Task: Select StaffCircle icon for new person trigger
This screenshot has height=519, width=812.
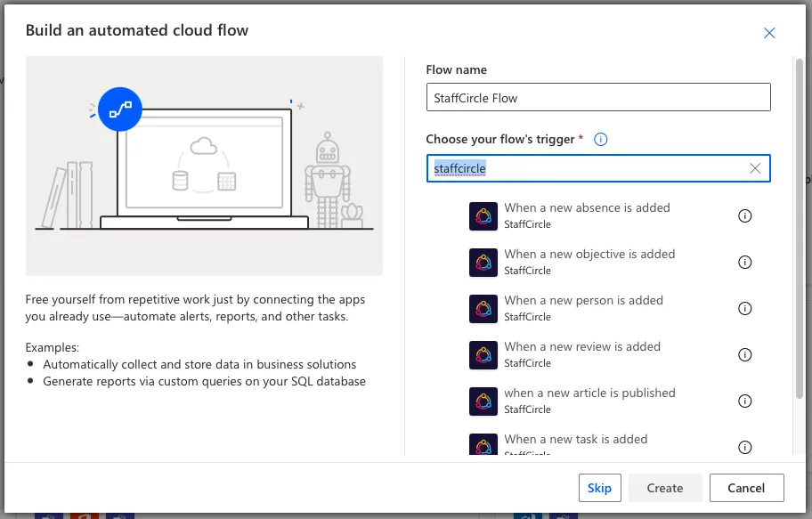Action: click(x=483, y=309)
